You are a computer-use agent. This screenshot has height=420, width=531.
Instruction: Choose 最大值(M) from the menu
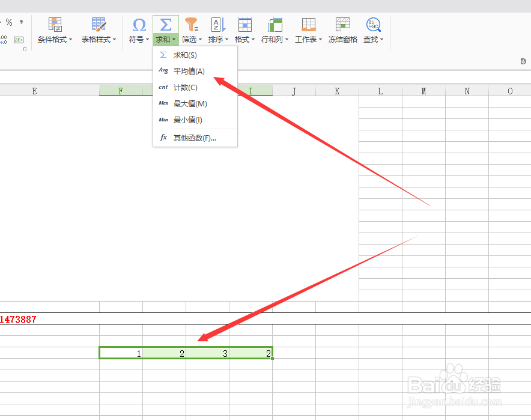click(x=195, y=103)
